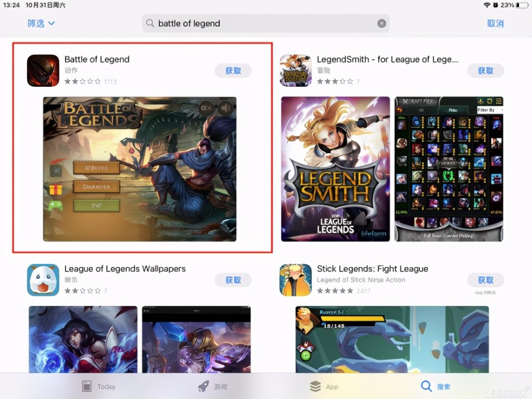Tap the Wi-Fi icon in the status bar
Image resolution: width=532 pixels, height=399 pixels.
tap(487, 5)
